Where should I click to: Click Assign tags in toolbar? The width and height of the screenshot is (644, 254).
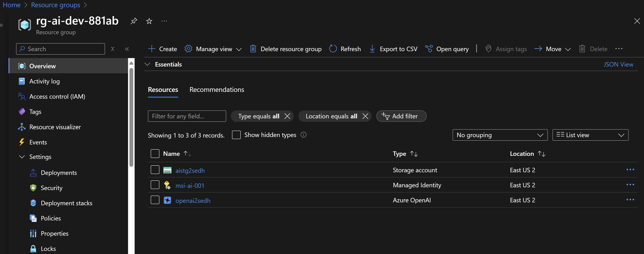tap(506, 49)
